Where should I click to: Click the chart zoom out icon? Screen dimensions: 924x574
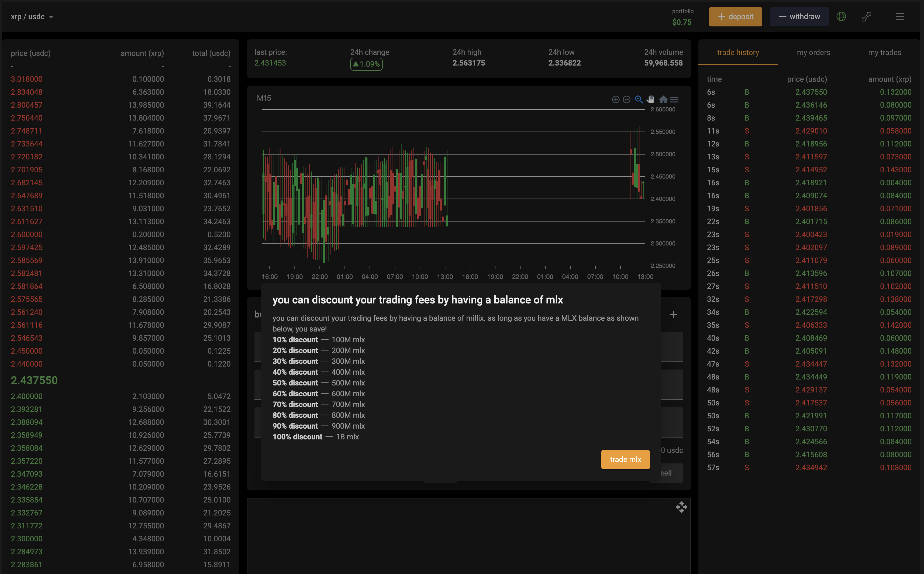627,100
